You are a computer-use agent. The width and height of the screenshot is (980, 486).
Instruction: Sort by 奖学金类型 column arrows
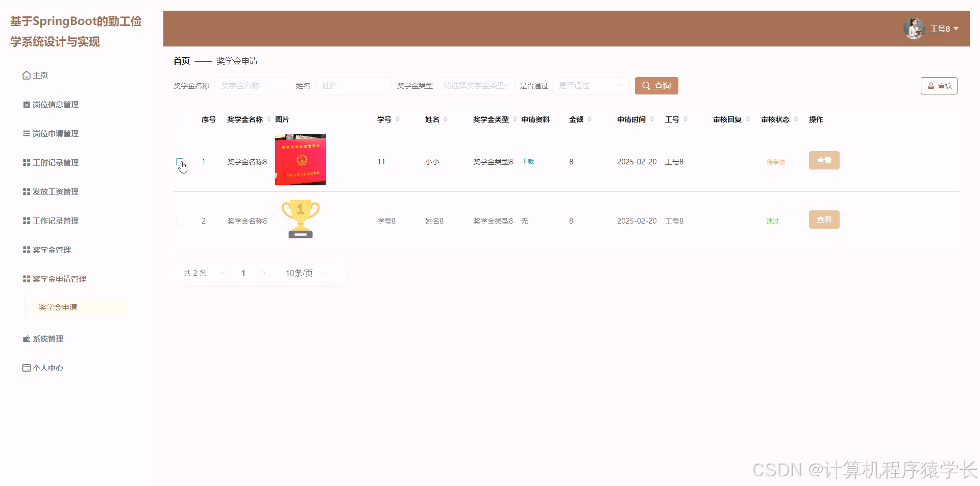(x=515, y=119)
